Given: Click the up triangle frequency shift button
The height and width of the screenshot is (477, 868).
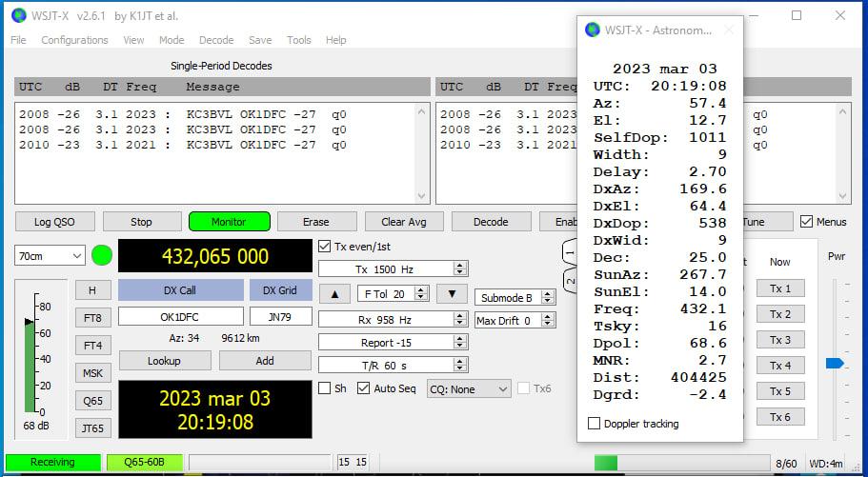Looking at the screenshot, I should (x=334, y=294).
